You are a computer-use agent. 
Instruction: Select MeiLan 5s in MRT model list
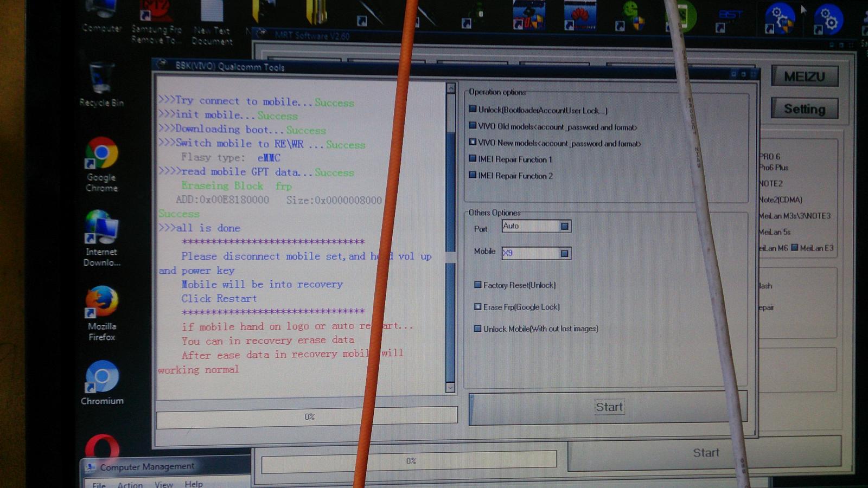(775, 232)
